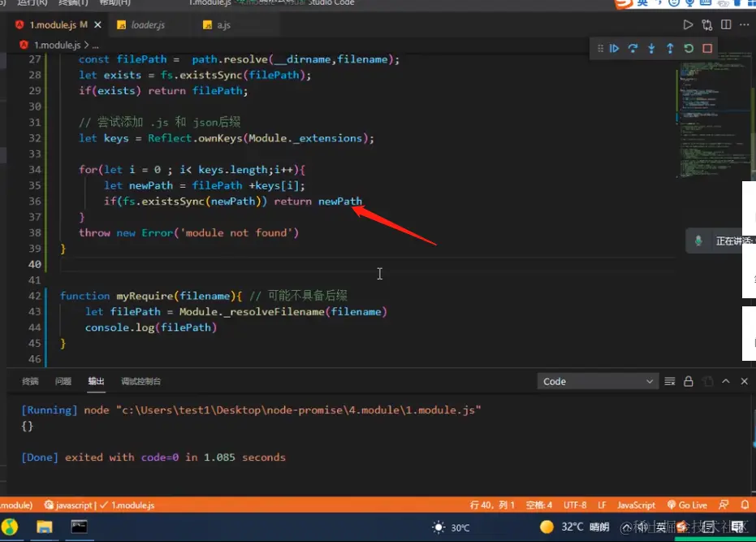The height and width of the screenshot is (542, 756).
Task: Clear the output panel
Action: tap(670, 381)
